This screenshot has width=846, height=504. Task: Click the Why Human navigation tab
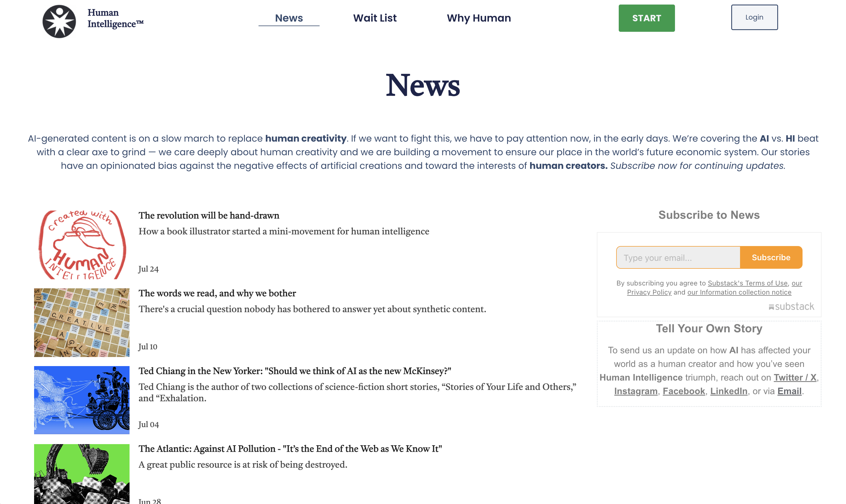(x=479, y=17)
